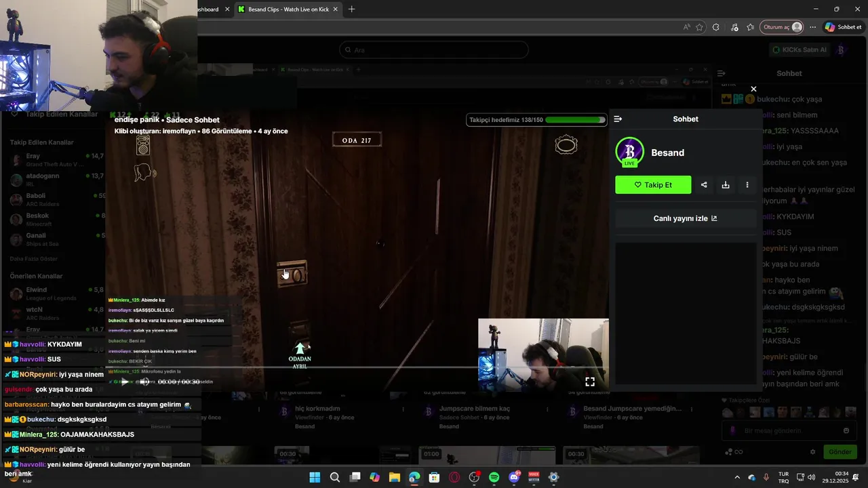Open the three-dot clip options menu
Viewport: 868px width, 488px height.
point(747,185)
